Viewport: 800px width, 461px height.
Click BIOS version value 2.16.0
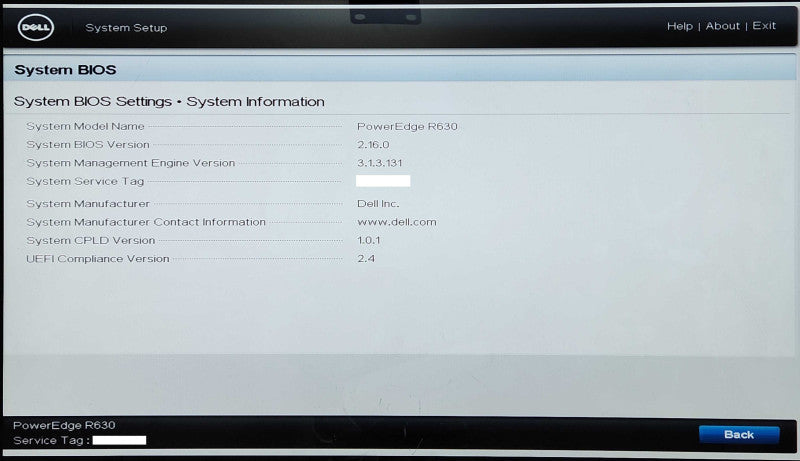pos(373,145)
